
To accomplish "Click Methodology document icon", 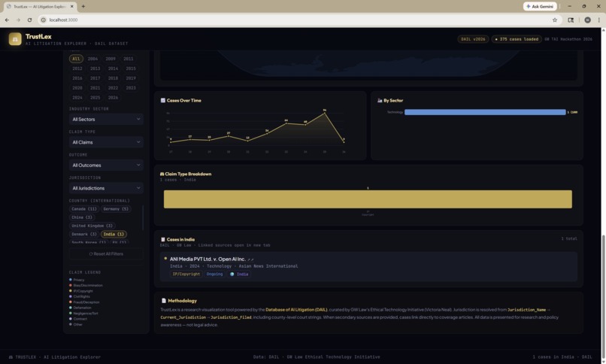I will pyautogui.click(x=163, y=301).
